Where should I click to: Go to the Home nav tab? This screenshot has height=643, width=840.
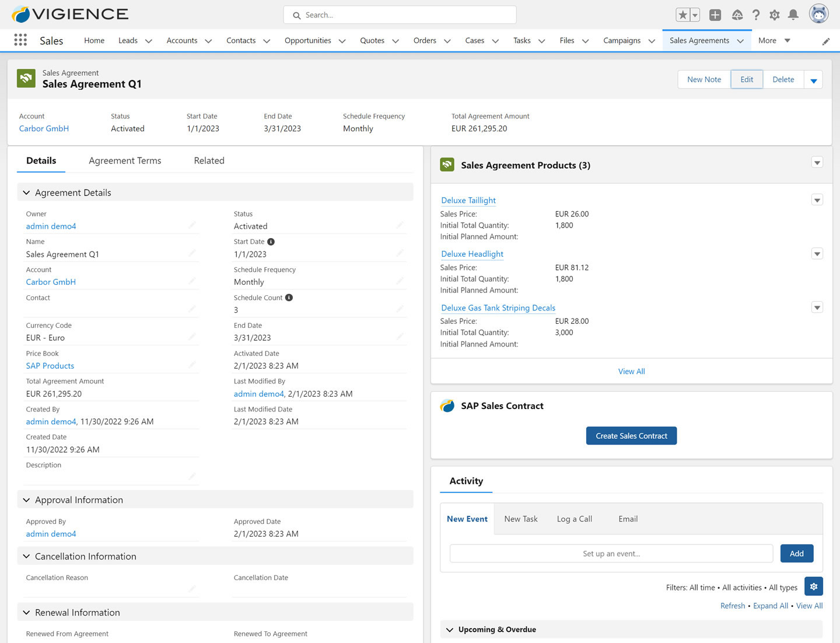94,40
